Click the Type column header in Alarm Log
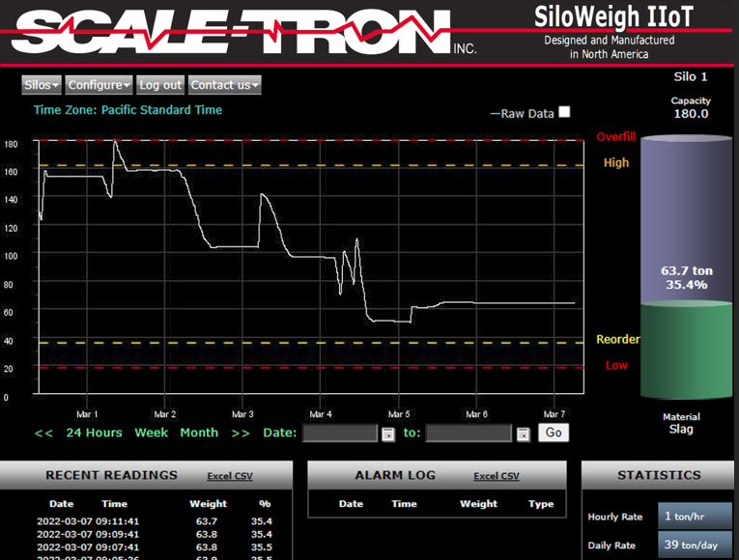 point(541,504)
